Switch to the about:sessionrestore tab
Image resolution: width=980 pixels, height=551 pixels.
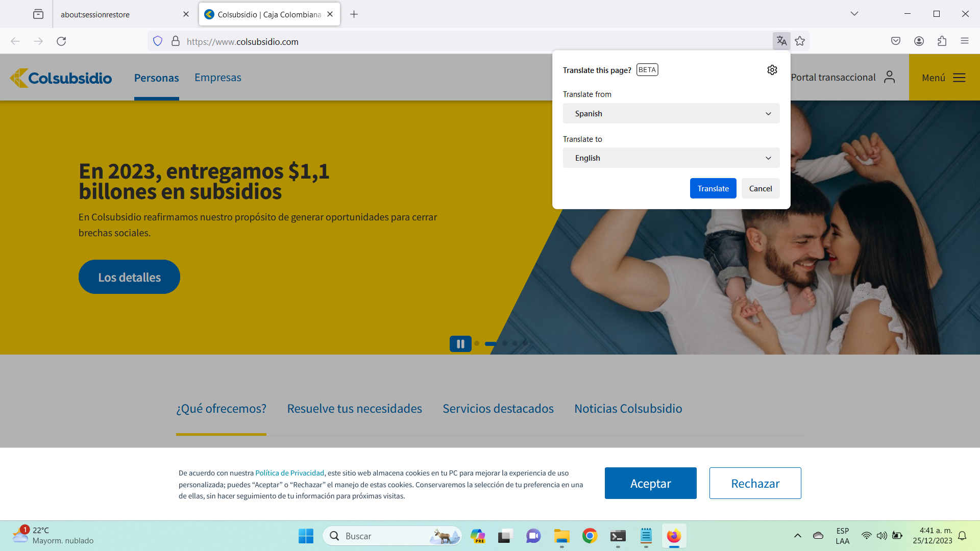[x=117, y=14]
